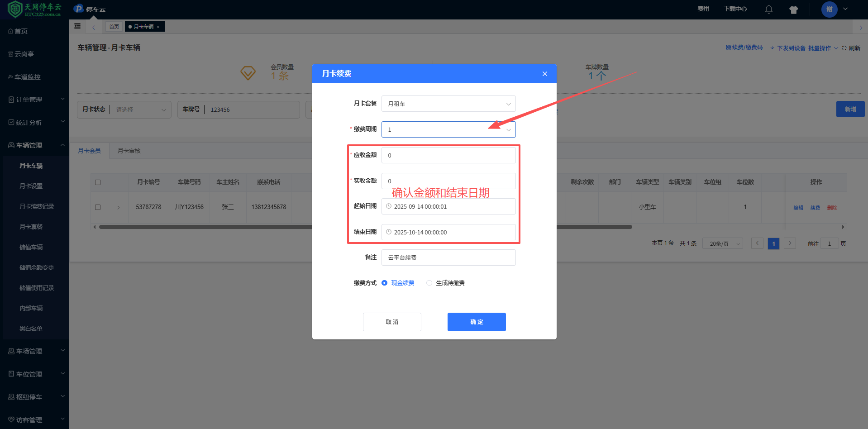Open notifications bell icon
The width and height of the screenshot is (868, 429).
pyautogui.click(x=768, y=9)
